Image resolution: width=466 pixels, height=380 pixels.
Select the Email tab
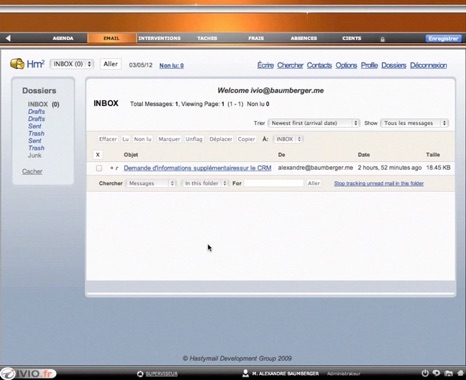pos(111,38)
